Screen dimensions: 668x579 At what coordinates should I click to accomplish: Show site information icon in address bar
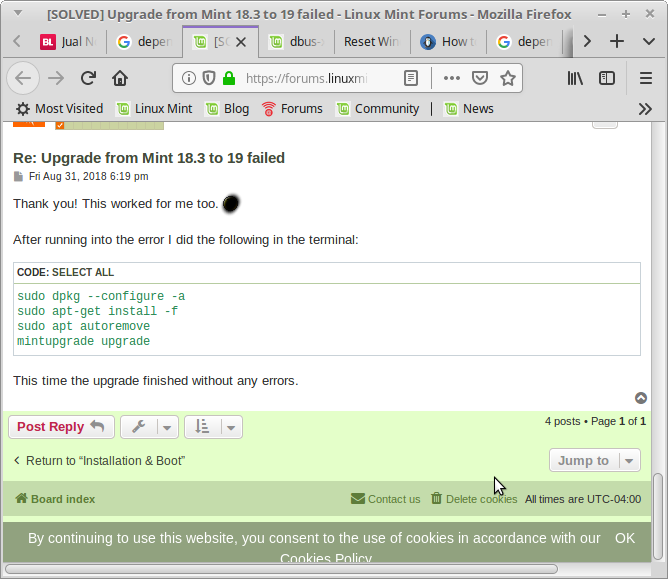tap(189, 78)
